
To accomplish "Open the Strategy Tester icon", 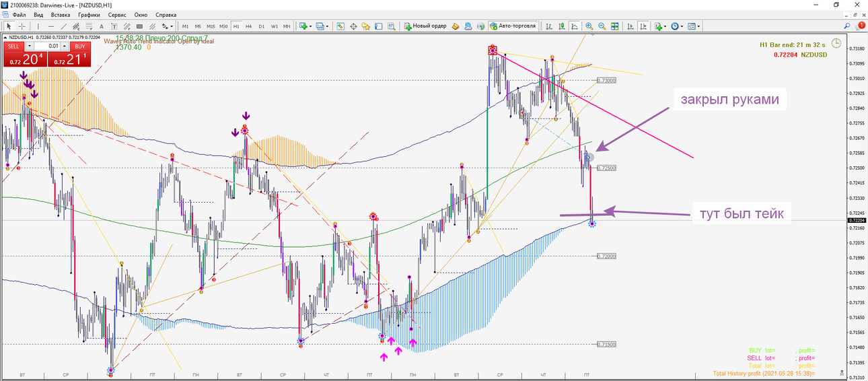I will tap(391, 26).
